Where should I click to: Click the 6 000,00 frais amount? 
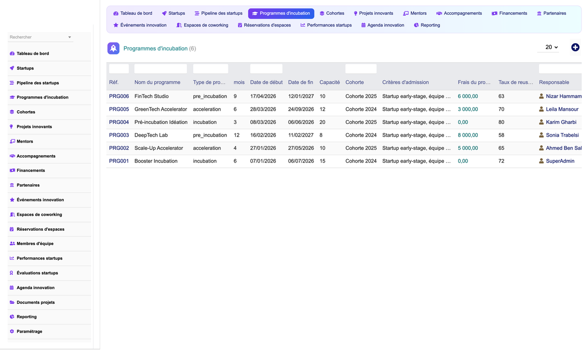coord(468,97)
